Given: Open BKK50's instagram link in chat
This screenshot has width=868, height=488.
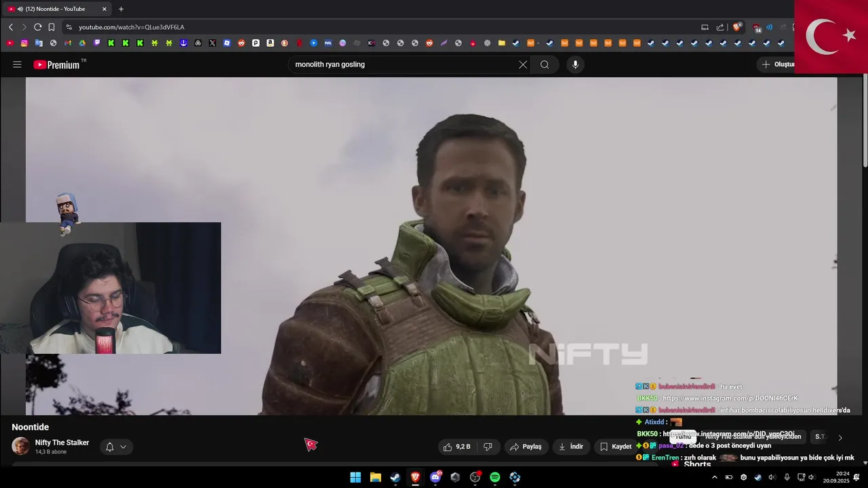Looking at the screenshot, I should [x=730, y=399].
